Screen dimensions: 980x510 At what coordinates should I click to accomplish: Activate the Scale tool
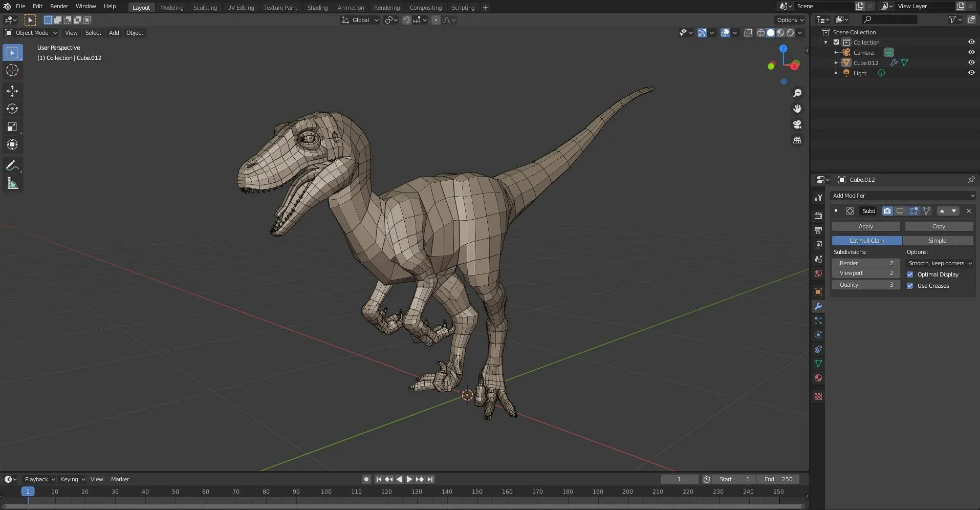click(12, 127)
